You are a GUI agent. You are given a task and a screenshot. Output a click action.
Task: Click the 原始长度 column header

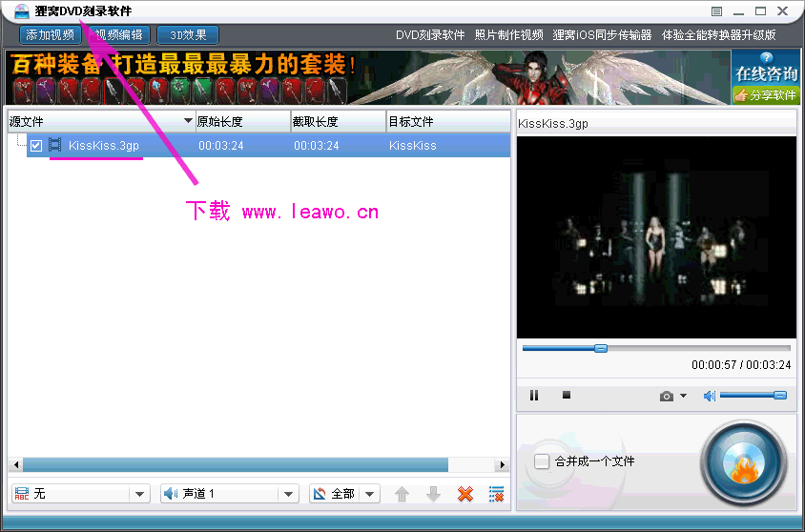click(243, 122)
